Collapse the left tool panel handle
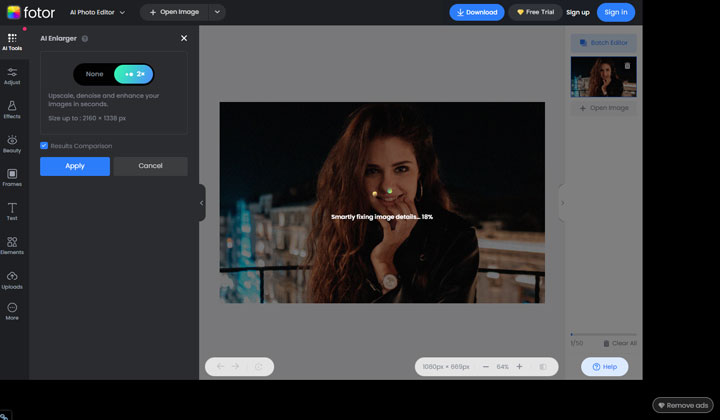 click(x=201, y=202)
